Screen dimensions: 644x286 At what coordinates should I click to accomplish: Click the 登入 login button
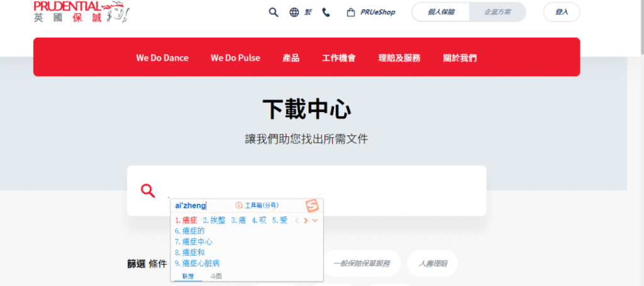(x=562, y=12)
